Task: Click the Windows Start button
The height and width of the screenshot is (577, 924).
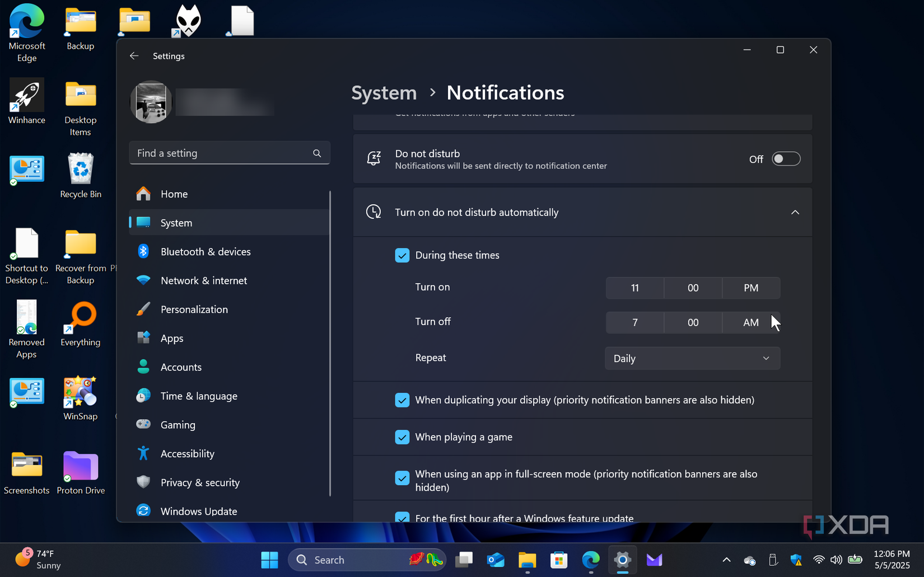Action: coord(269,560)
